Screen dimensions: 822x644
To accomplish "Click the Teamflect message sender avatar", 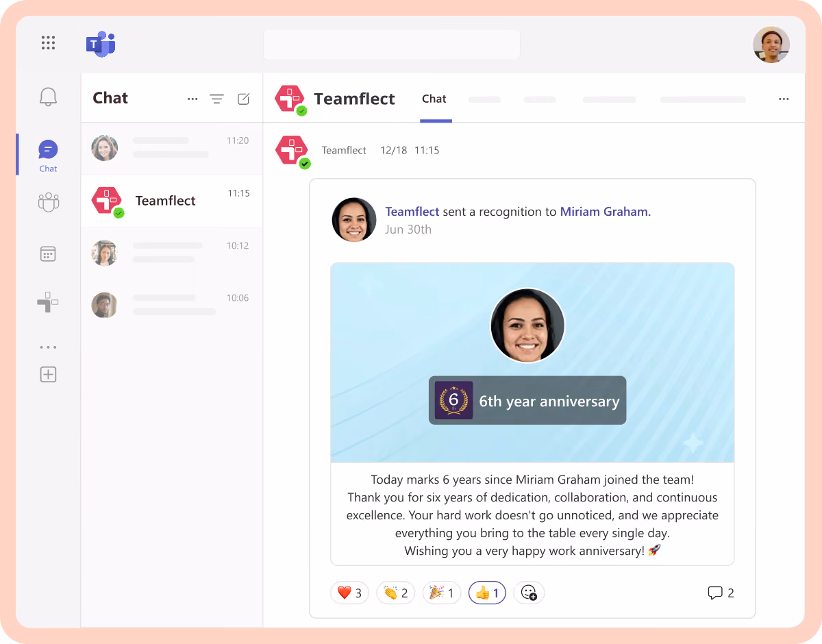I will (x=292, y=151).
